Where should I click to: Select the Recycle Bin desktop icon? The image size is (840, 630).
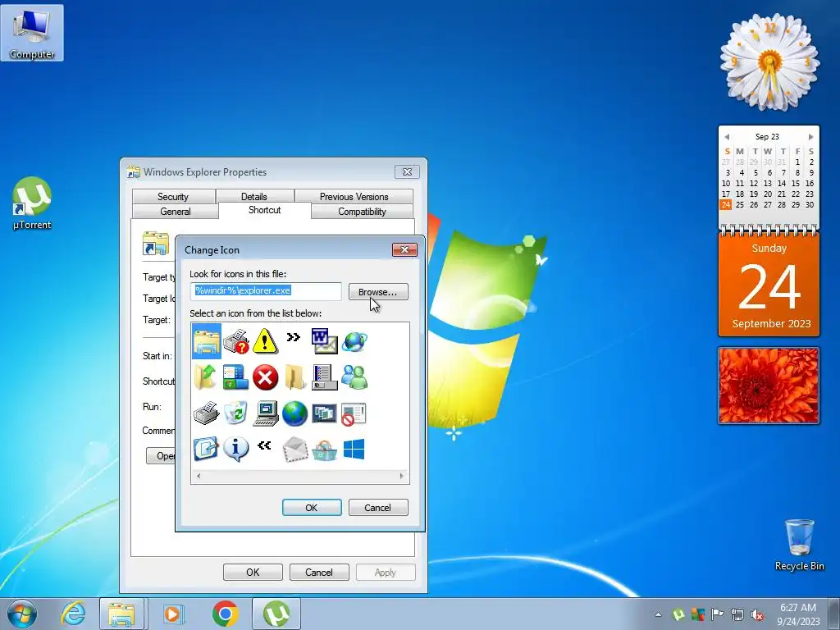(799, 546)
